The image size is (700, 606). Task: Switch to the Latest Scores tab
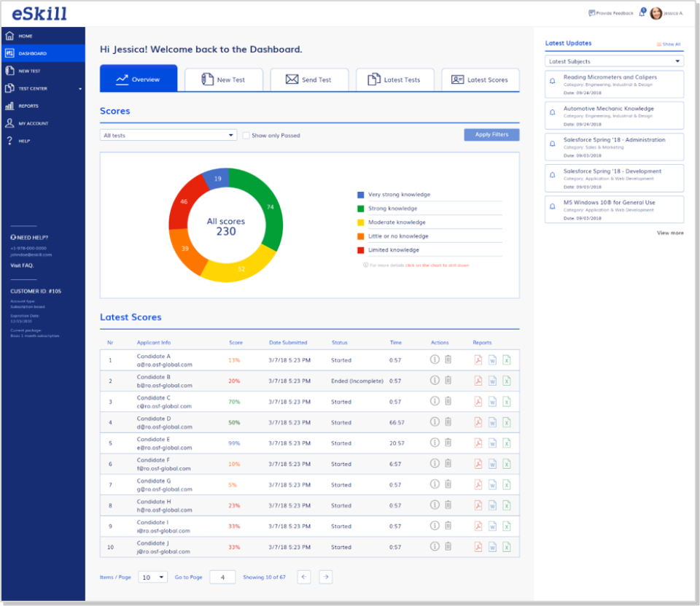point(480,79)
